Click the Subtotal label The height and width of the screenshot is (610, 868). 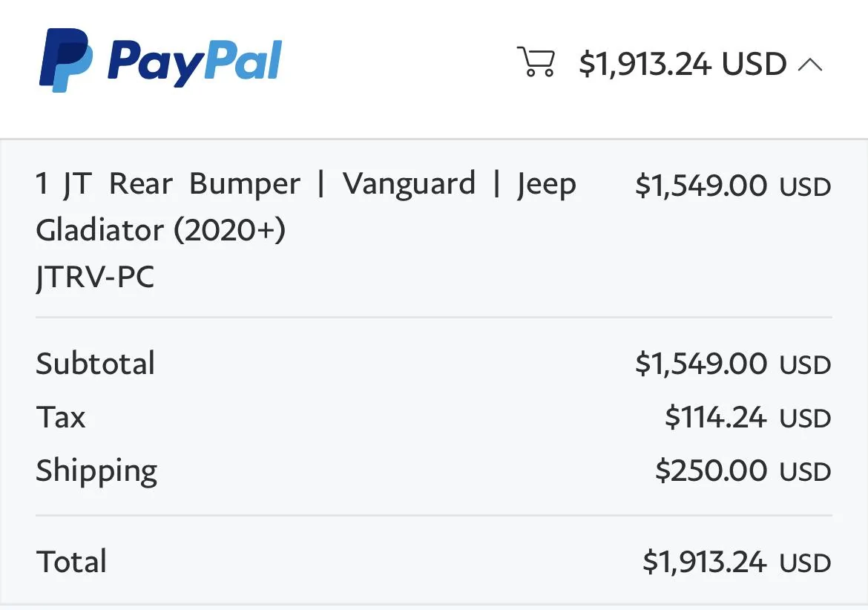pyautogui.click(x=95, y=364)
